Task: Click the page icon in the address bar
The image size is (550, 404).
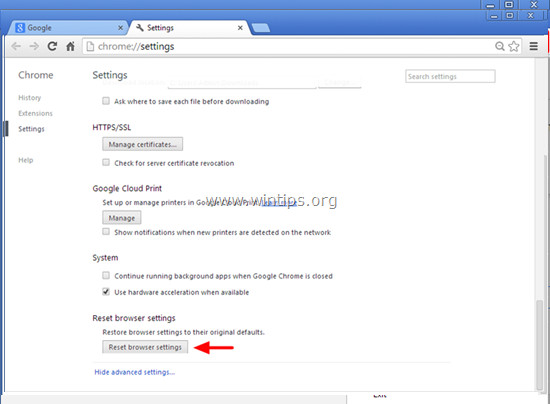Action: (90, 46)
